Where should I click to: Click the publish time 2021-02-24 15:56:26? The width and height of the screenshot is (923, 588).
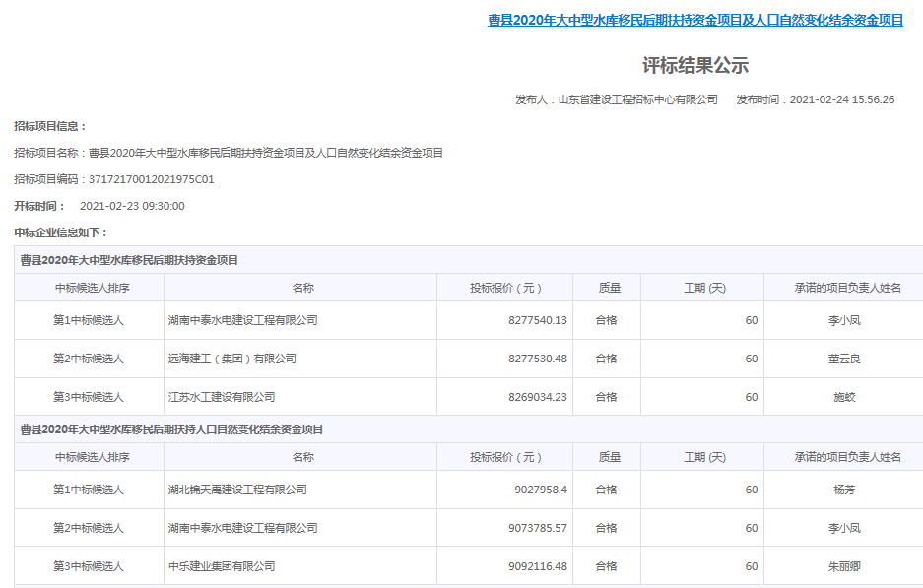[x=841, y=99]
